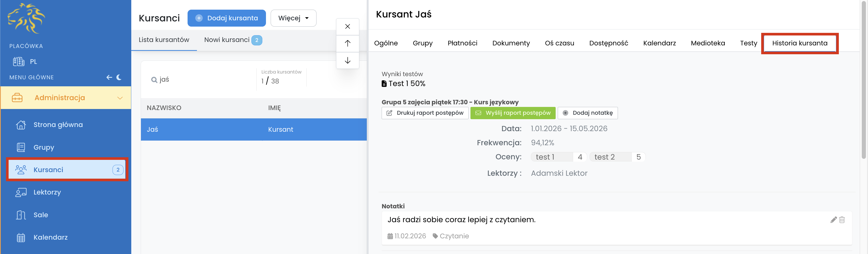Delete the note with the trash icon
The height and width of the screenshot is (254, 868).
coord(842,220)
